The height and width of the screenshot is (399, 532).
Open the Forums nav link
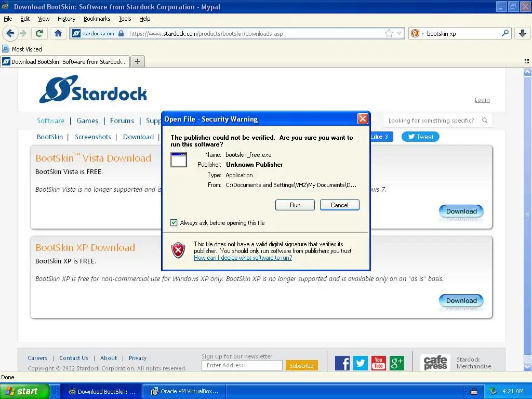click(122, 121)
